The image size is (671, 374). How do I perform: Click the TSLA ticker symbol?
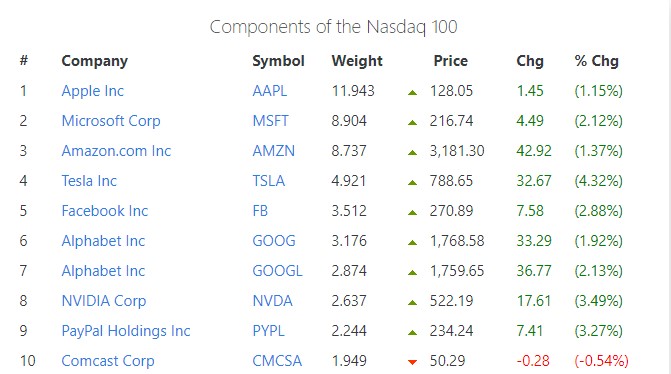(269, 181)
